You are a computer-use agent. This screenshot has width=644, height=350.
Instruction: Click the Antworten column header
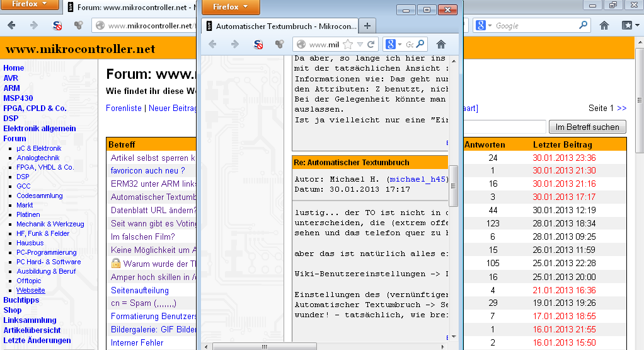tap(485, 144)
